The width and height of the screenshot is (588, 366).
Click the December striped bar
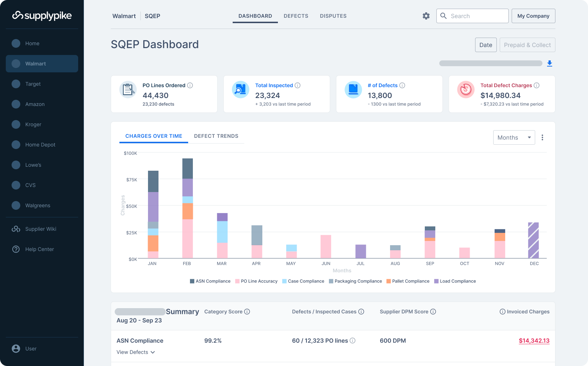tap(533, 240)
